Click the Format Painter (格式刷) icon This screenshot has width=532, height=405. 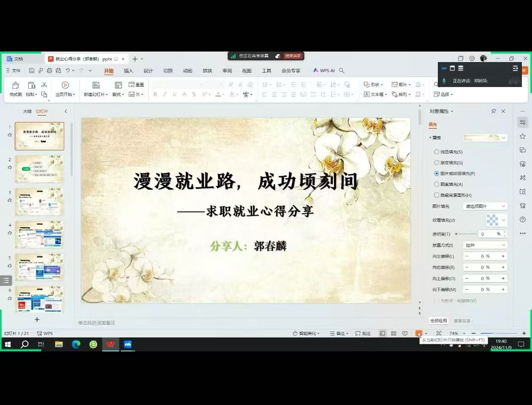pos(16,86)
